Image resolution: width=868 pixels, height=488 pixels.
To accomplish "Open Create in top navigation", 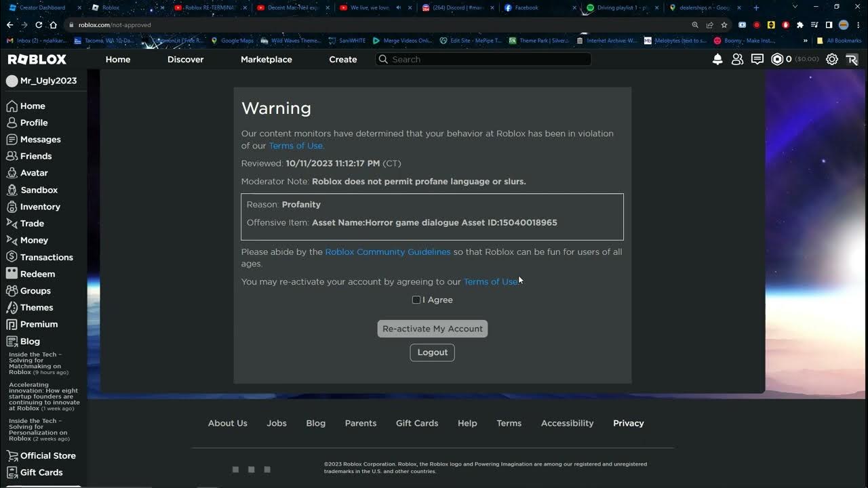I will coord(343,60).
